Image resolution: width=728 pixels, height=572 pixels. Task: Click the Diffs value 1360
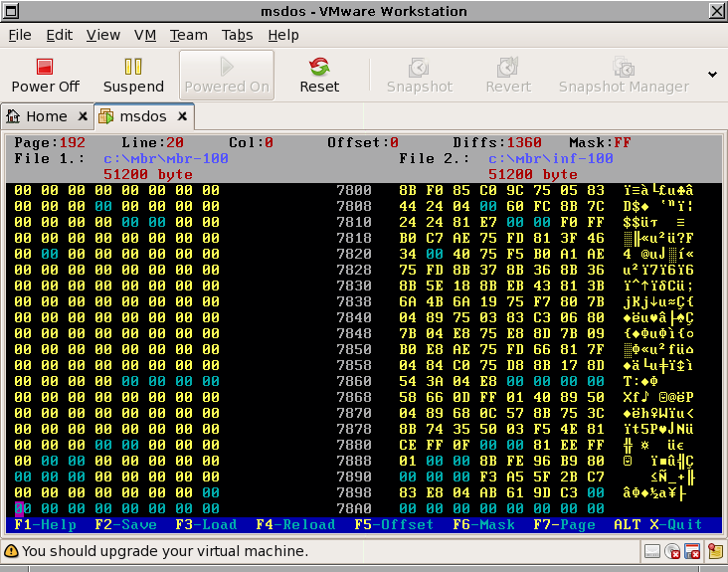524,142
